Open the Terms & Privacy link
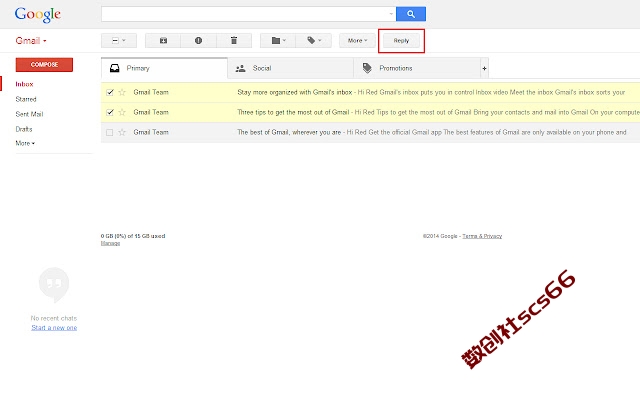Viewport: 640px width, 400px height. 482,236
